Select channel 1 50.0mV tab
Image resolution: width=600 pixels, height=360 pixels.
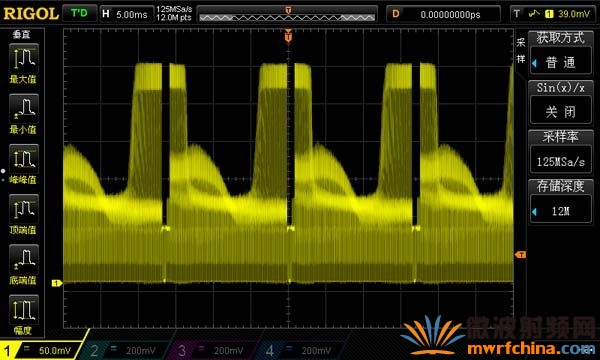(x=41, y=350)
